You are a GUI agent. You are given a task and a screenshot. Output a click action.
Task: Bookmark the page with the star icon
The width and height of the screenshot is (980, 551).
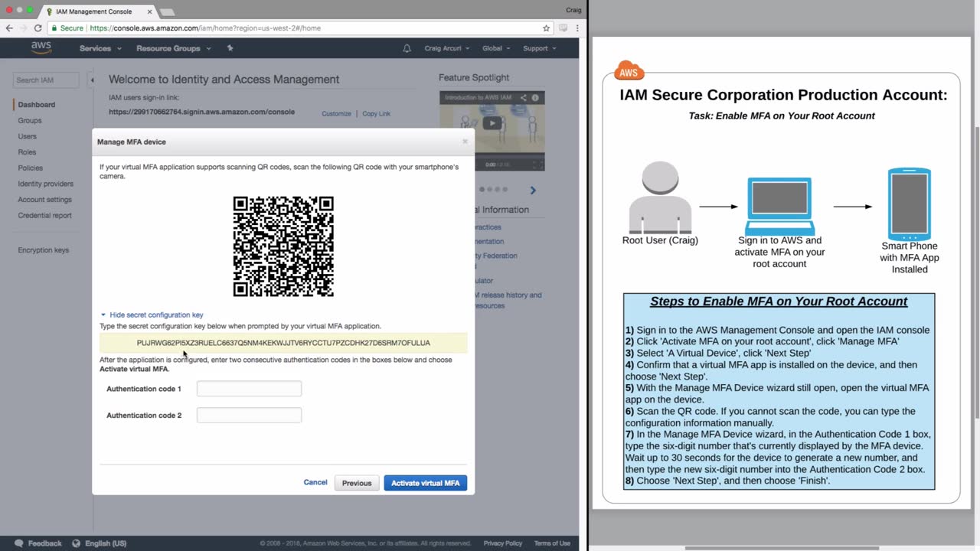[546, 28]
